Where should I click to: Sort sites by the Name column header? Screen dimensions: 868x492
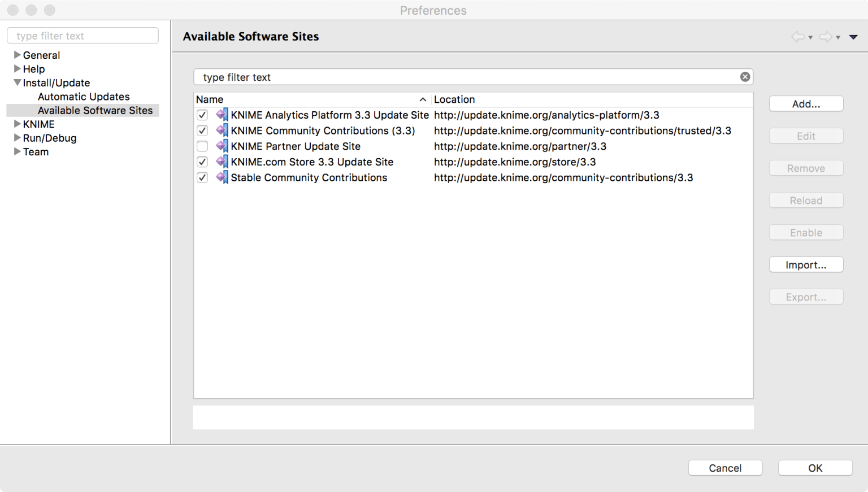[x=313, y=99]
